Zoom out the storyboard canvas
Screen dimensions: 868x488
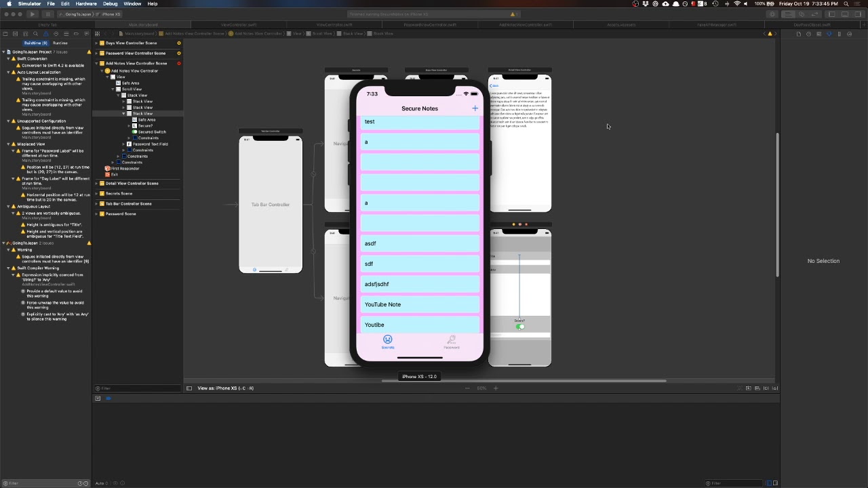coord(467,388)
